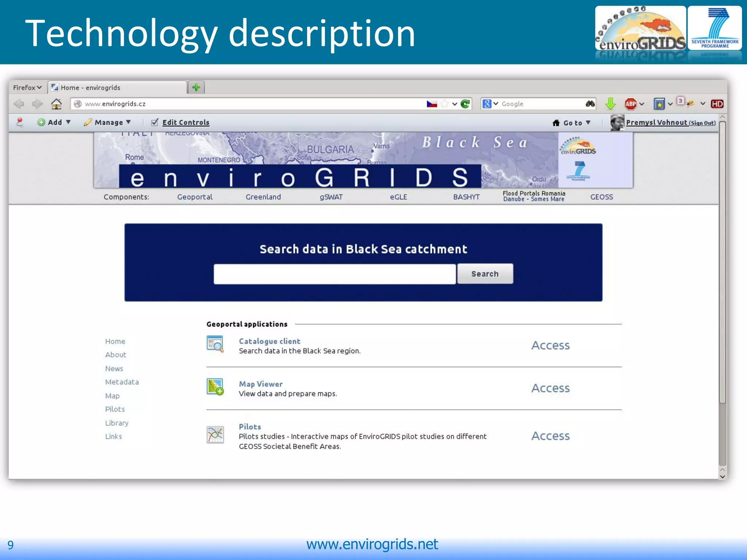Image resolution: width=747 pixels, height=560 pixels.
Task: Click the Sign Out link
Action: click(x=702, y=123)
